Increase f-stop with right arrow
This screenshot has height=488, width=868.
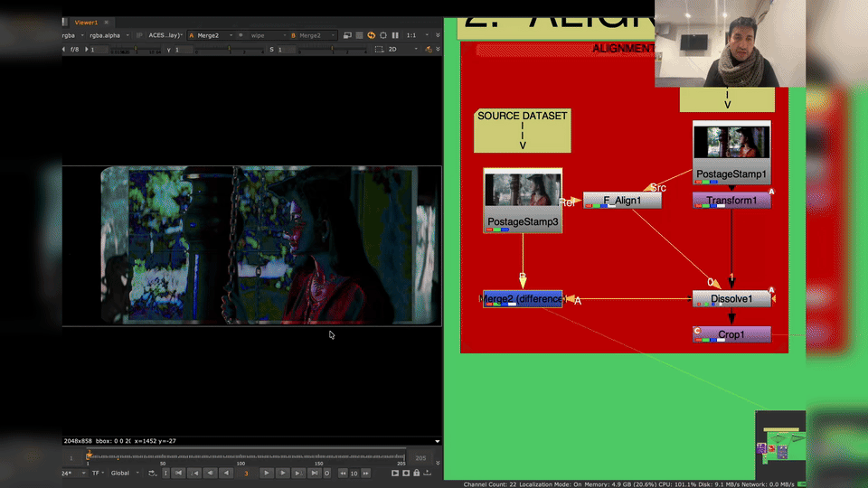click(87, 49)
